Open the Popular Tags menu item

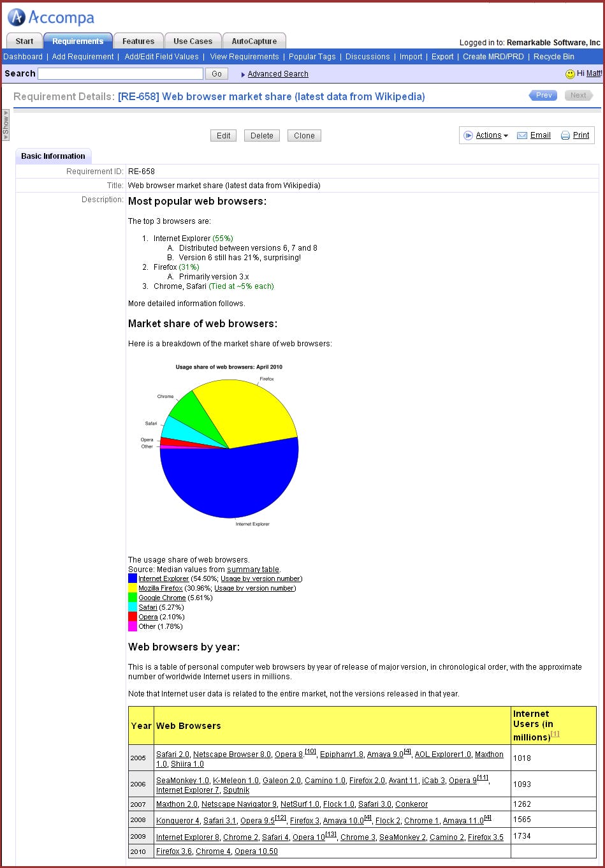pyautogui.click(x=312, y=57)
